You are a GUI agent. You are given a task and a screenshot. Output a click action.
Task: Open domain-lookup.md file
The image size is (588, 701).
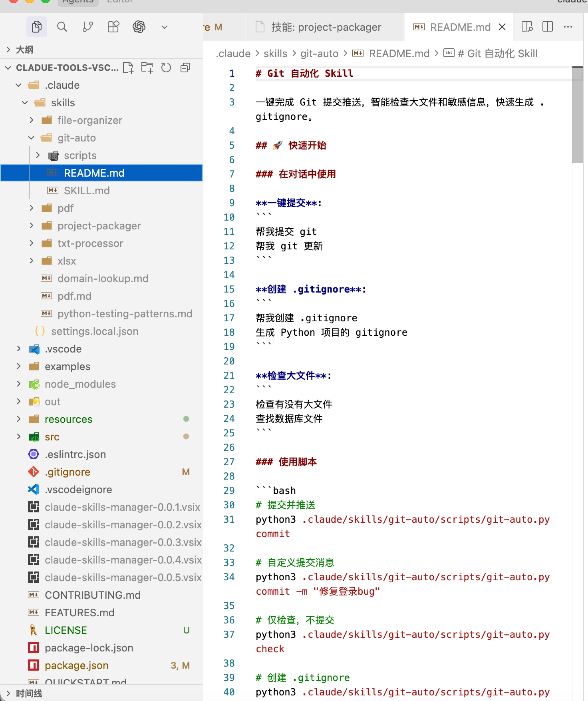click(101, 279)
